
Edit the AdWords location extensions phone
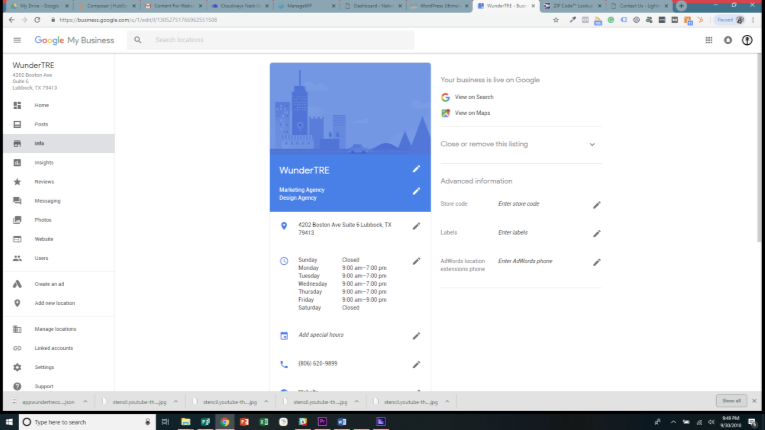(597, 263)
